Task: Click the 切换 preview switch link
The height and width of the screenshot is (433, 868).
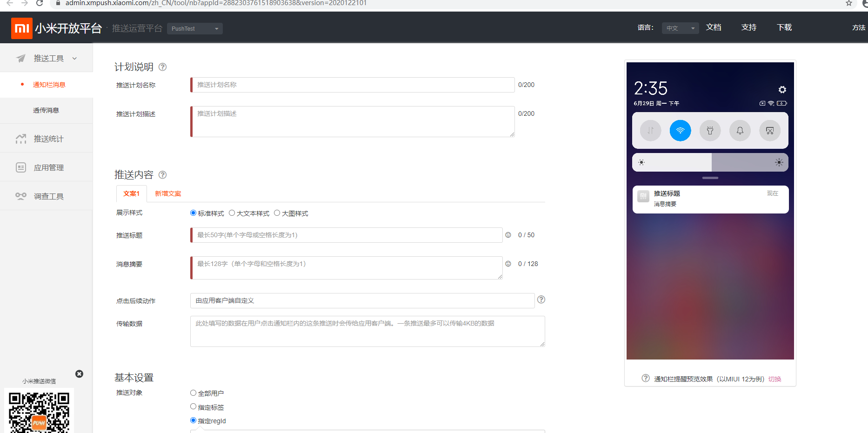Action: pos(775,379)
